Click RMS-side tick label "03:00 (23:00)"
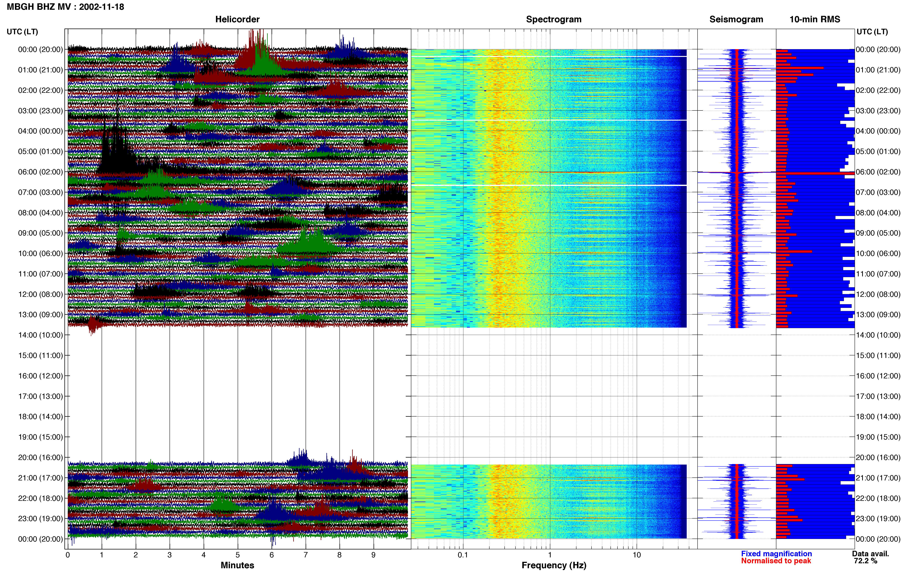 [x=878, y=111]
